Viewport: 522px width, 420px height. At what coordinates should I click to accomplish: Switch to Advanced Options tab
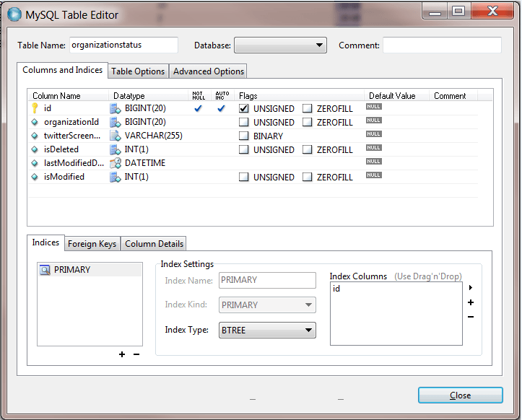(209, 71)
